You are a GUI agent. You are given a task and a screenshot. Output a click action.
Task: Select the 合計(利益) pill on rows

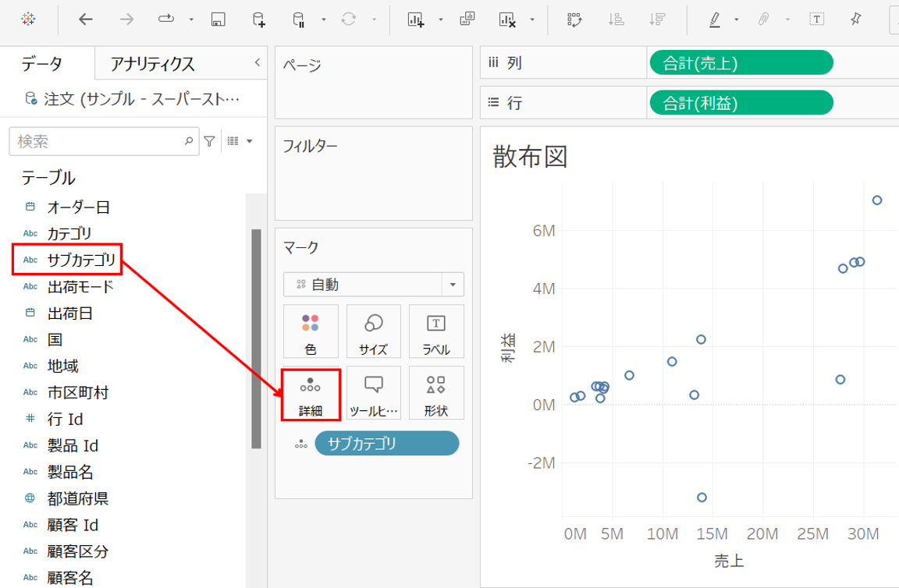point(741,103)
